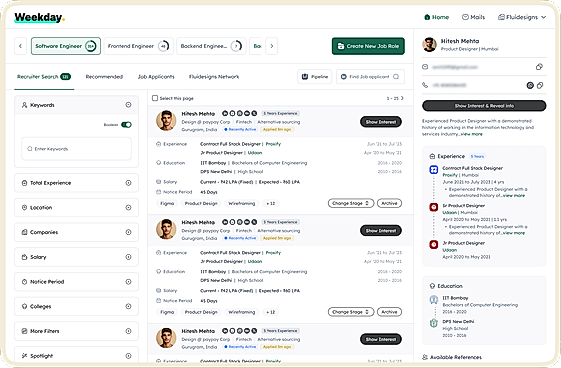Click last social profile icon on first candidate
Screen dimensions: 561x368
[x=254, y=113]
